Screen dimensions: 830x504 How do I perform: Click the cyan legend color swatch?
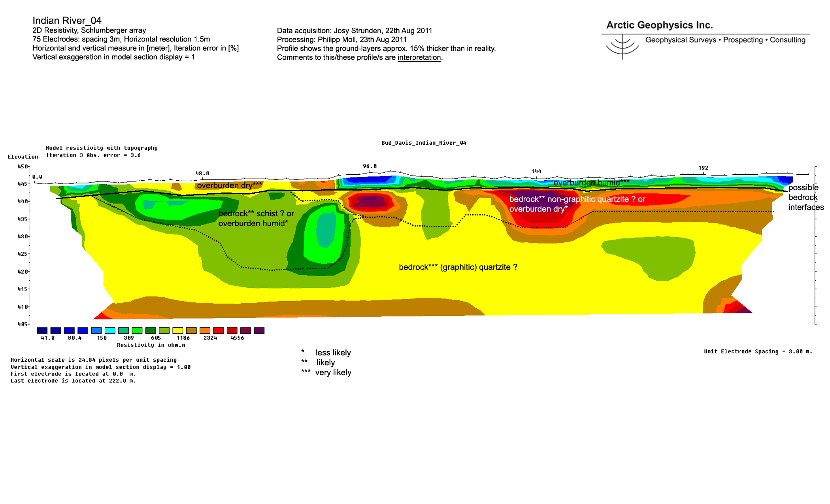(110, 330)
